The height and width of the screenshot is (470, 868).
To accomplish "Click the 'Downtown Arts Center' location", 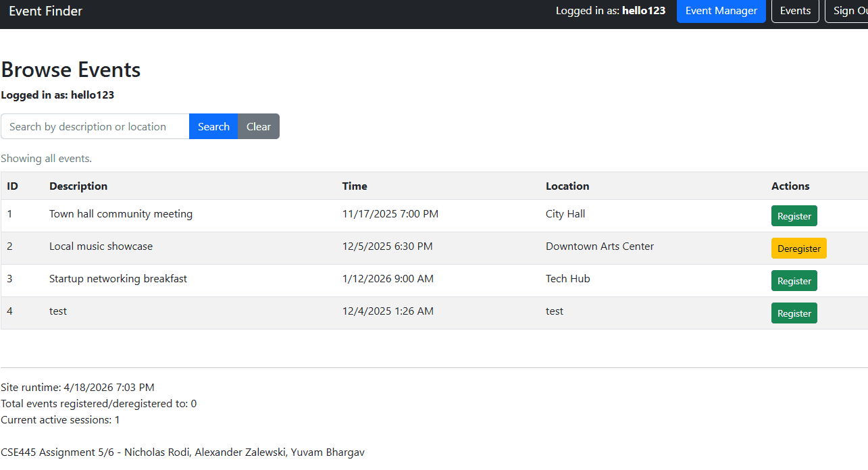I will click(x=600, y=246).
